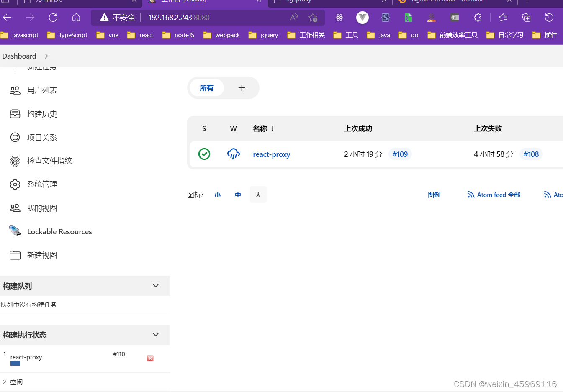This screenshot has height=392, width=563.
Task: Go to the browser home page
Action: [76, 18]
